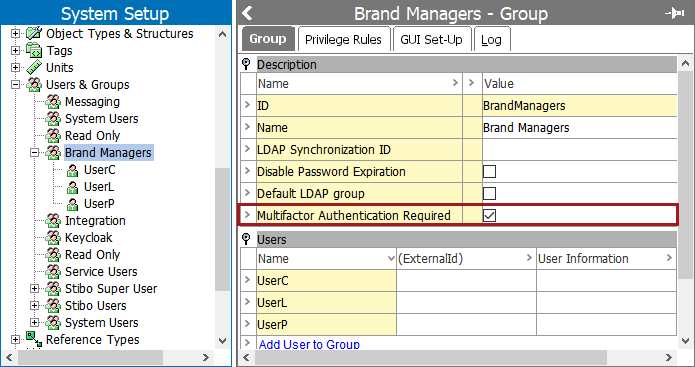
Task: Collapse the Users & Groups node
Action: pos(16,85)
